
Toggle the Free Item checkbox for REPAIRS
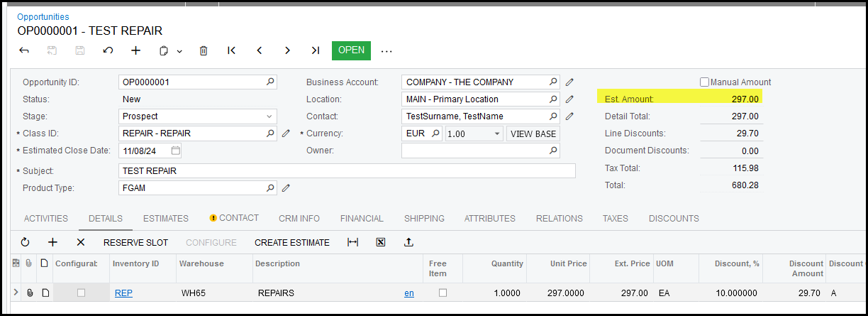(x=443, y=293)
